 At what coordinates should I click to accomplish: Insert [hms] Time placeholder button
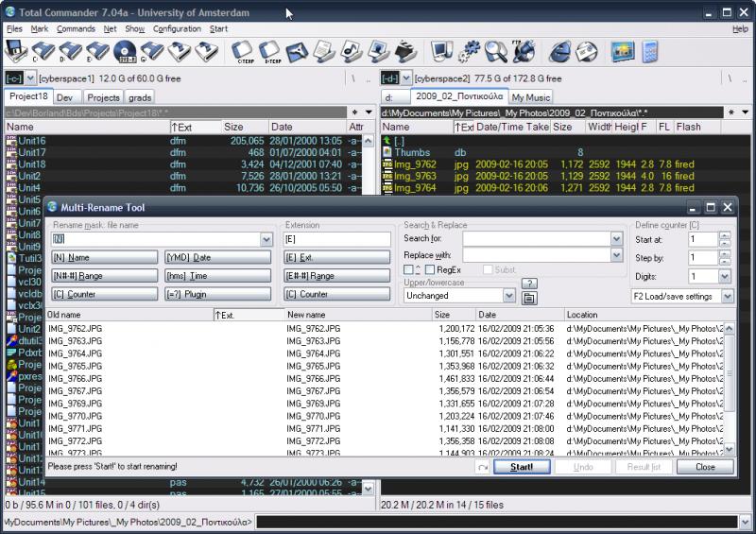click(218, 276)
